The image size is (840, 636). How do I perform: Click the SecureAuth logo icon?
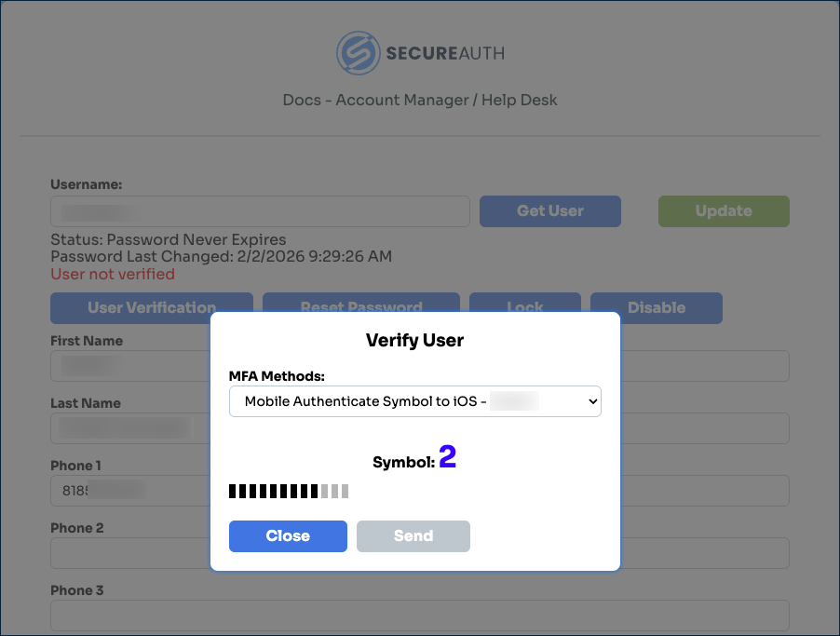(358, 52)
